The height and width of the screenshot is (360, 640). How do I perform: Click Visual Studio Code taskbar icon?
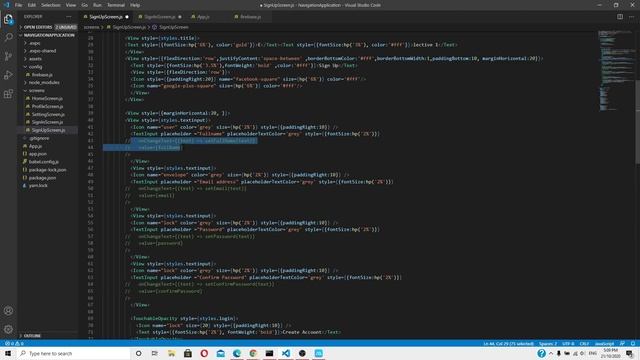pos(286,353)
